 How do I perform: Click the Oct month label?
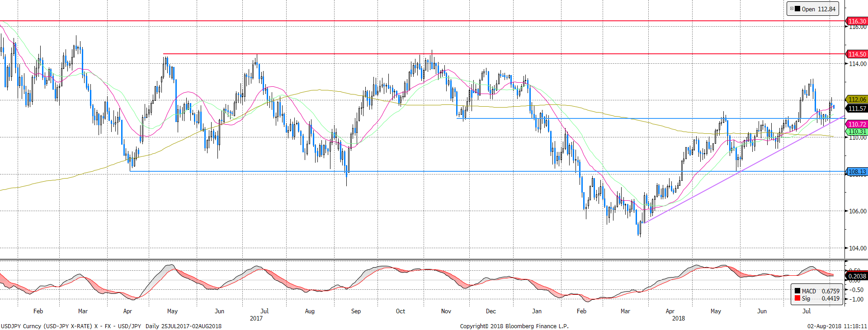401,311
